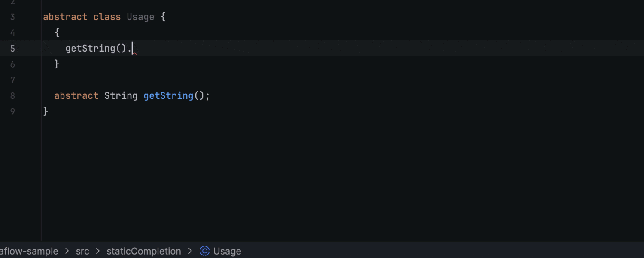This screenshot has width=644, height=258.
Task: Click the blue Java class icon beside Usage
Action: click(204, 251)
